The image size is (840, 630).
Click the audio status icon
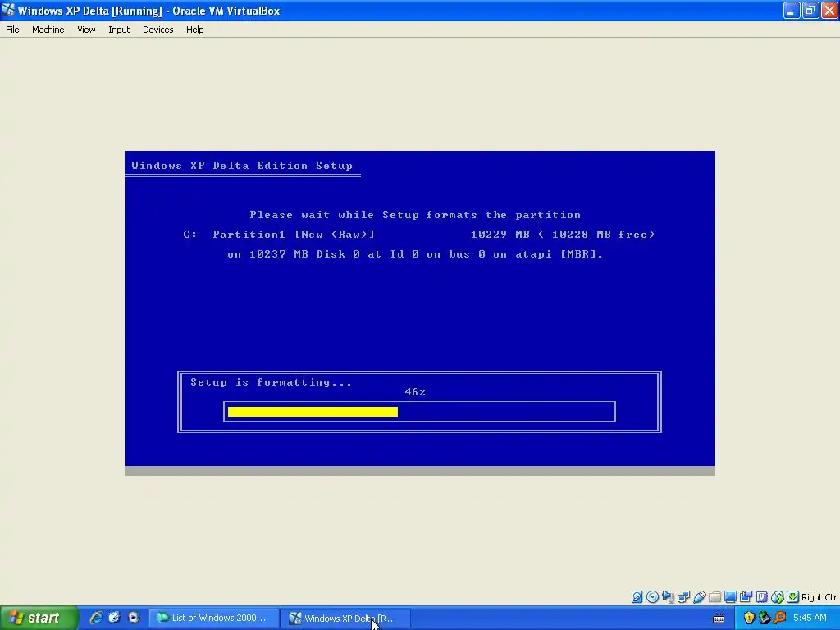tap(668, 597)
